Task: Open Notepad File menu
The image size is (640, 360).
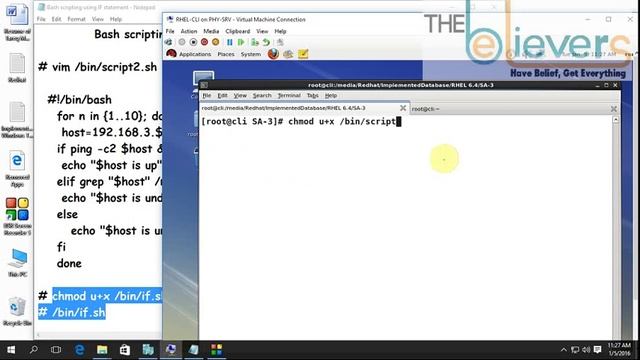Action: coord(41,19)
